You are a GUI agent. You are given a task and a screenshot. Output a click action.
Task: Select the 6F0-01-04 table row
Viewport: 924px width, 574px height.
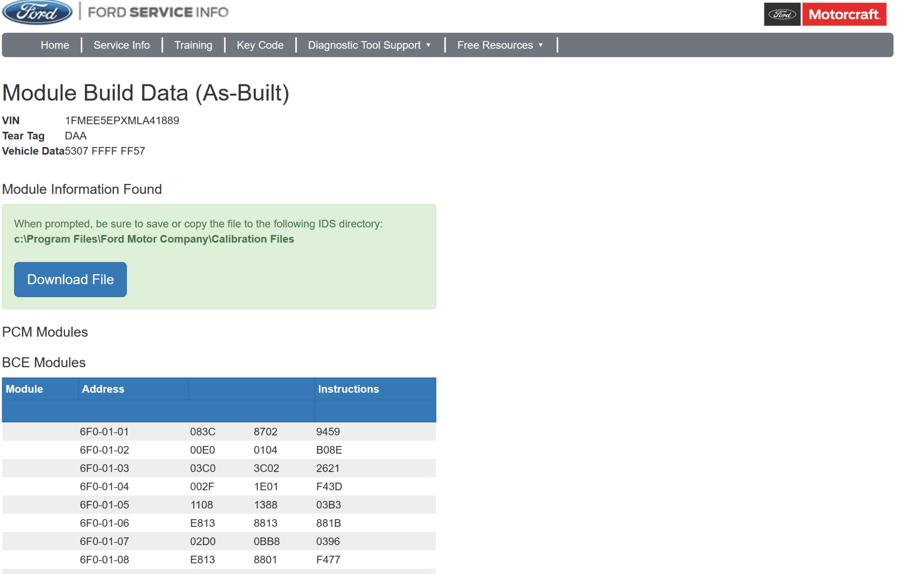(219, 487)
